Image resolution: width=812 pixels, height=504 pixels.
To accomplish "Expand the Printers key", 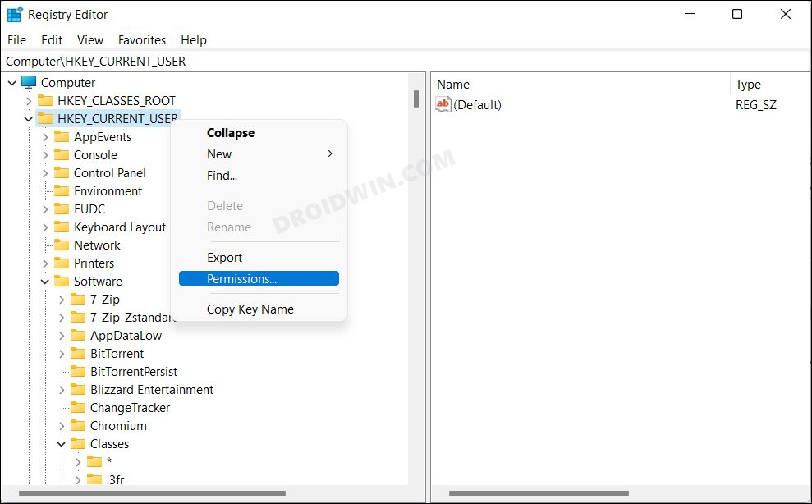I will click(x=46, y=263).
